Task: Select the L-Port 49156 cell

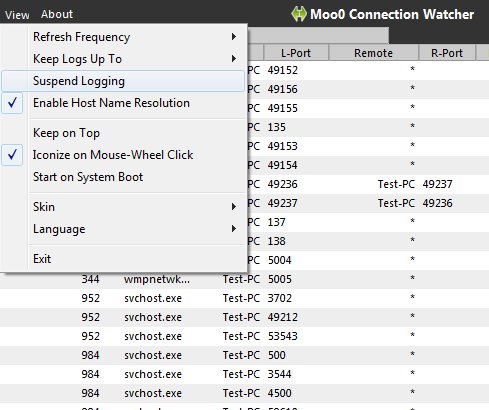Action: point(283,89)
